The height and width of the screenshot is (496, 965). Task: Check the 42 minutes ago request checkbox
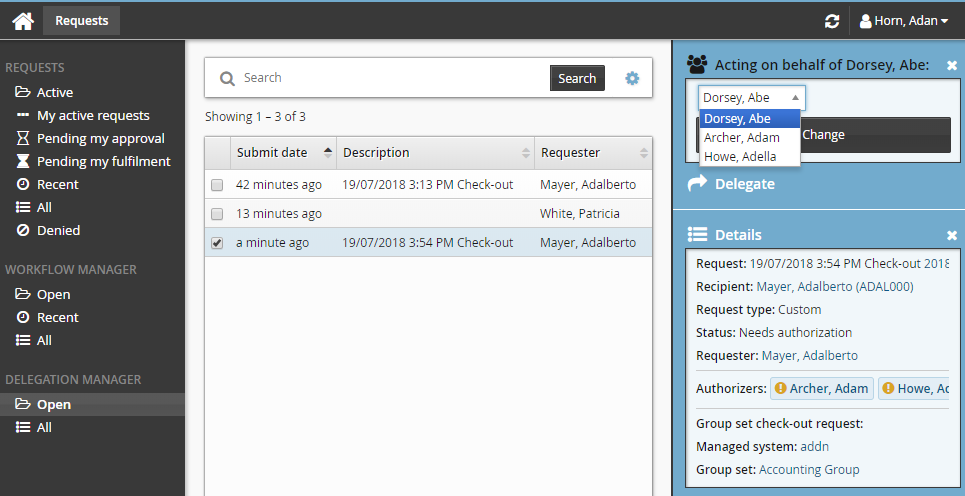217,185
